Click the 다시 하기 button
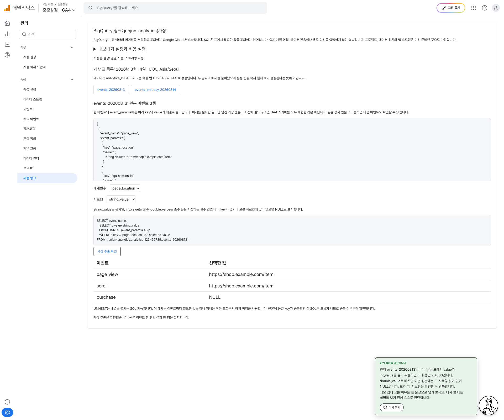This screenshot has width=504, height=420. [x=392, y=407]
